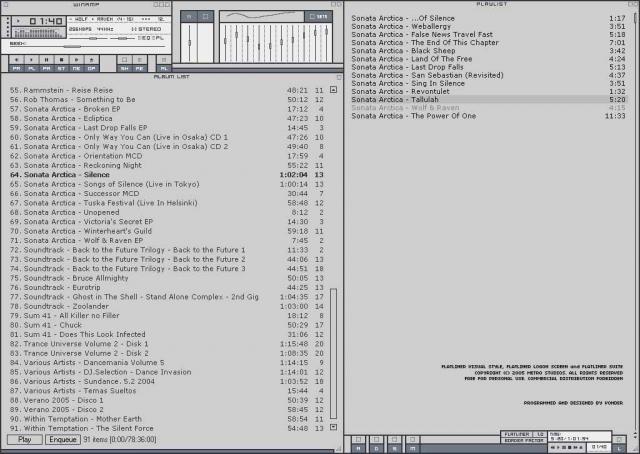Adjust the equalizer preamp slider
The image size is (640, 454).
coord(189,43)
